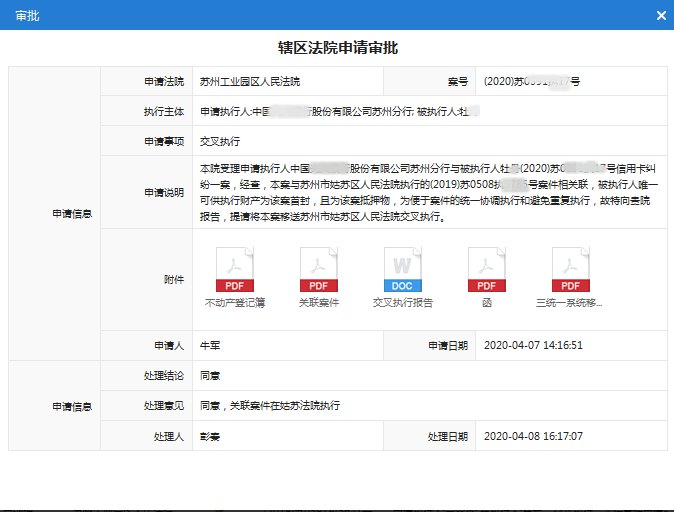The width and height of the screenshot is (674, 512).
Task: Click the 三统一系统移... file name text
Action: [x=570, y=302]
